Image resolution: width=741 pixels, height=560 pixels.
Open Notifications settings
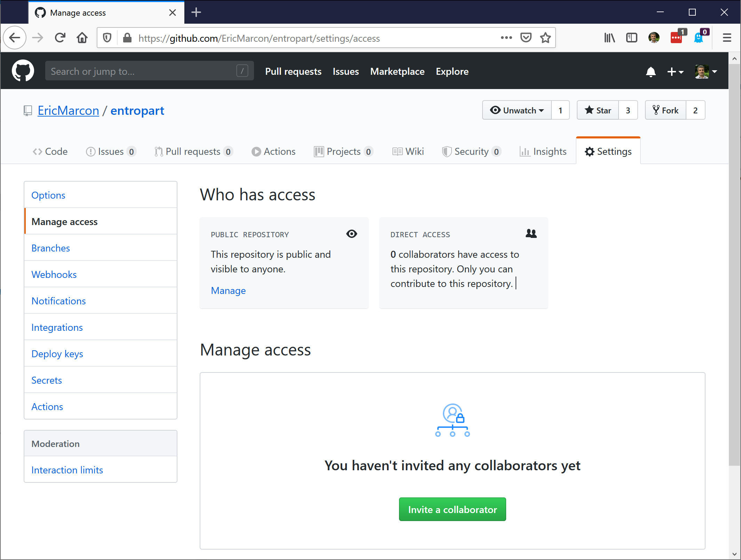[x=101, y=301]
